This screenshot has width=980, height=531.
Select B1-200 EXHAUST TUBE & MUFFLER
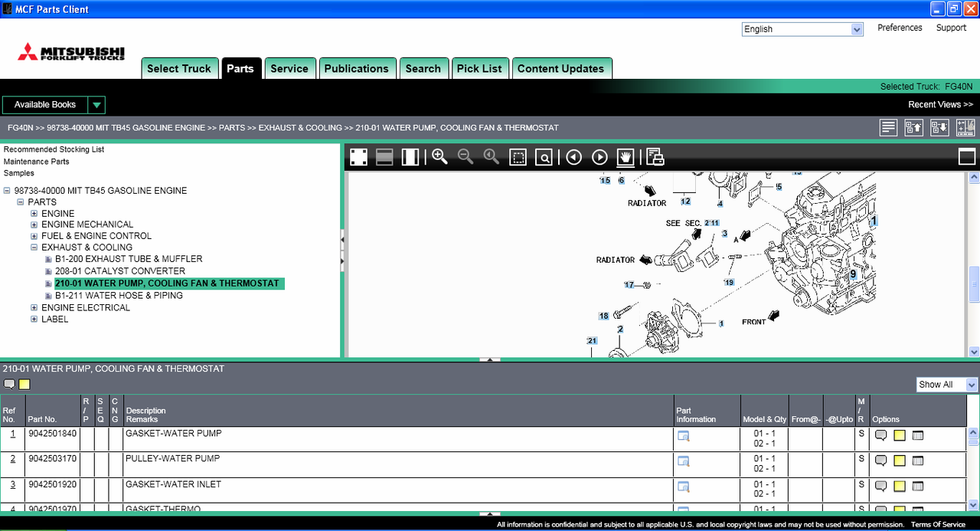(x=129, y=259)
